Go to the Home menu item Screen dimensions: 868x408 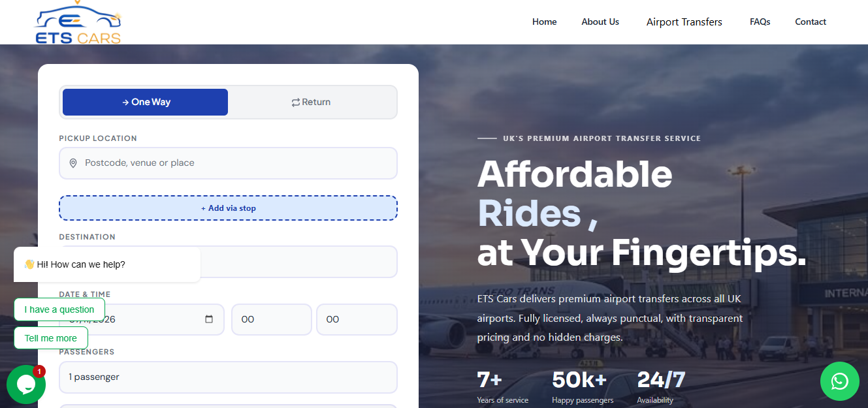[x=544, y=22]
